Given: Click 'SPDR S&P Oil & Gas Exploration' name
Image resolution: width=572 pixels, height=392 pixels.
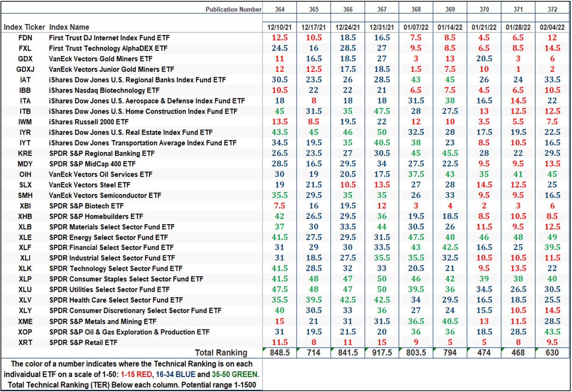Looking at the screenshot, I should 129,332.
